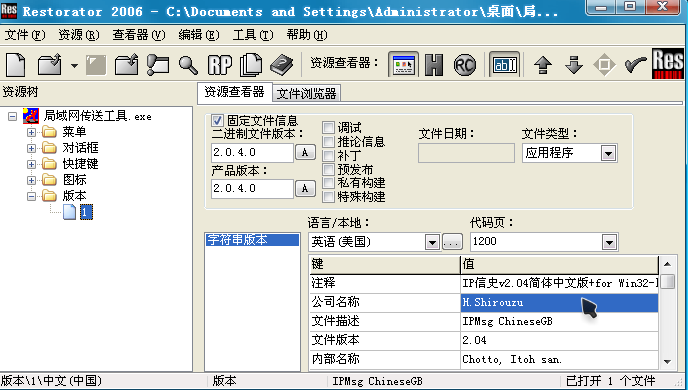Tick the 私有构建 checkbox
The image size is (688, 390).
tap(328, 182)
